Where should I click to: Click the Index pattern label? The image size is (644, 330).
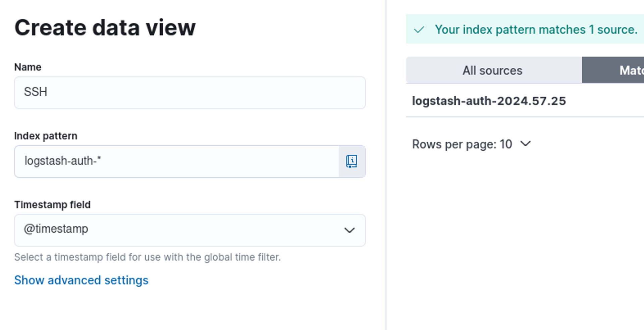[x=46, y=136]
